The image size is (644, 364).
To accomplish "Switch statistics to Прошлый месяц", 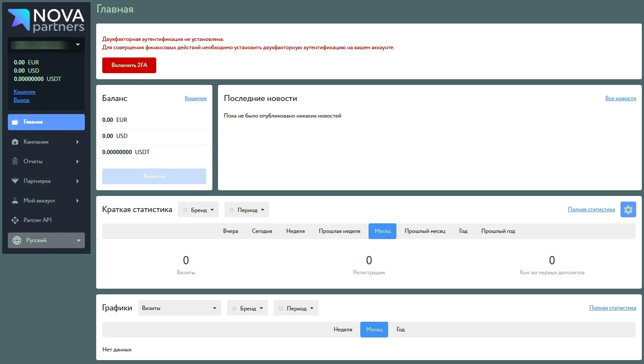I will [x=424, y=231].
